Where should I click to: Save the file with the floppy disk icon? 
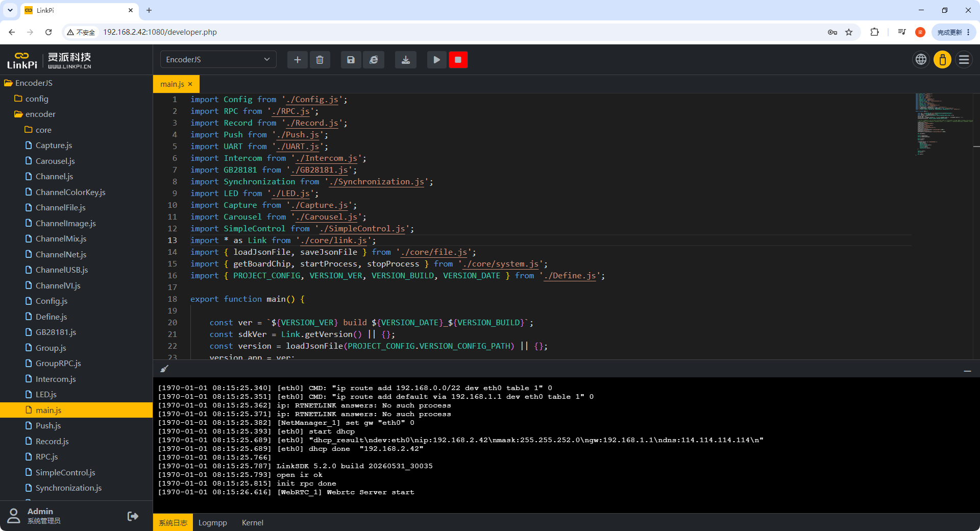(x=351, y=60)
